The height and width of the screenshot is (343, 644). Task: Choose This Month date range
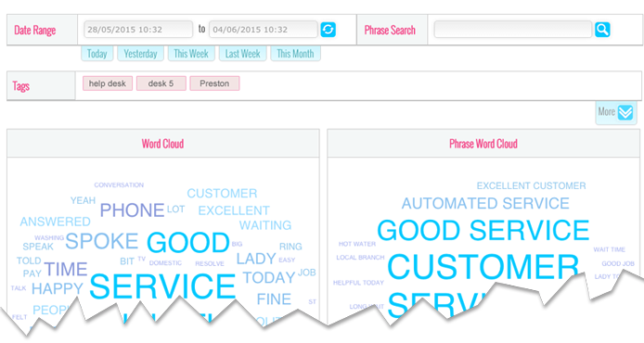point(295,54)
